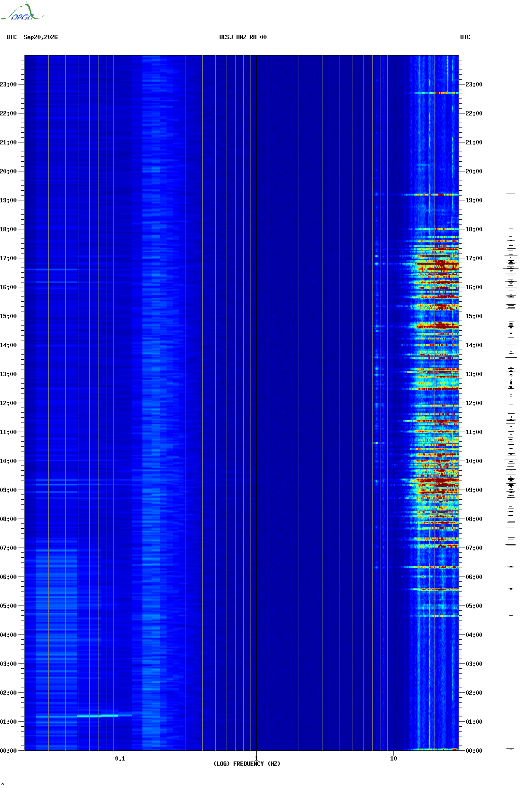
Task: Click the UTC label at top left
Action: click(12, 37)
